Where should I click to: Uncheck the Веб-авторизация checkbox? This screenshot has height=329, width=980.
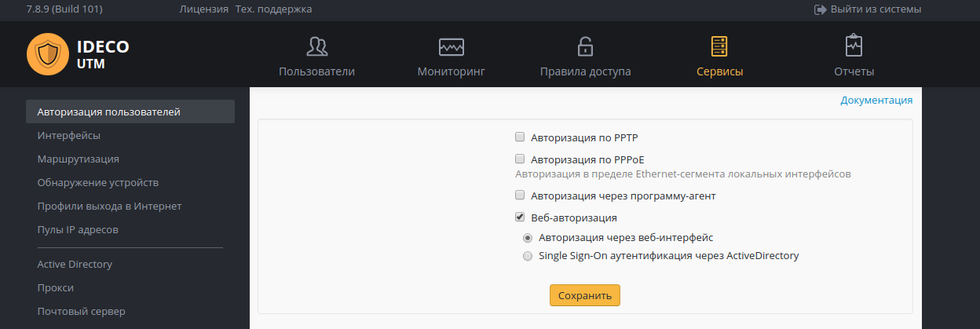(x=520, y=217)
